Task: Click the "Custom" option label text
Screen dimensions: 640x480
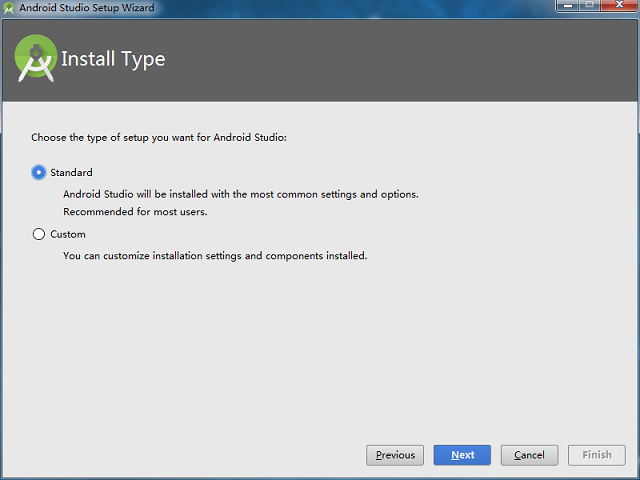Action: pos(68,234)
